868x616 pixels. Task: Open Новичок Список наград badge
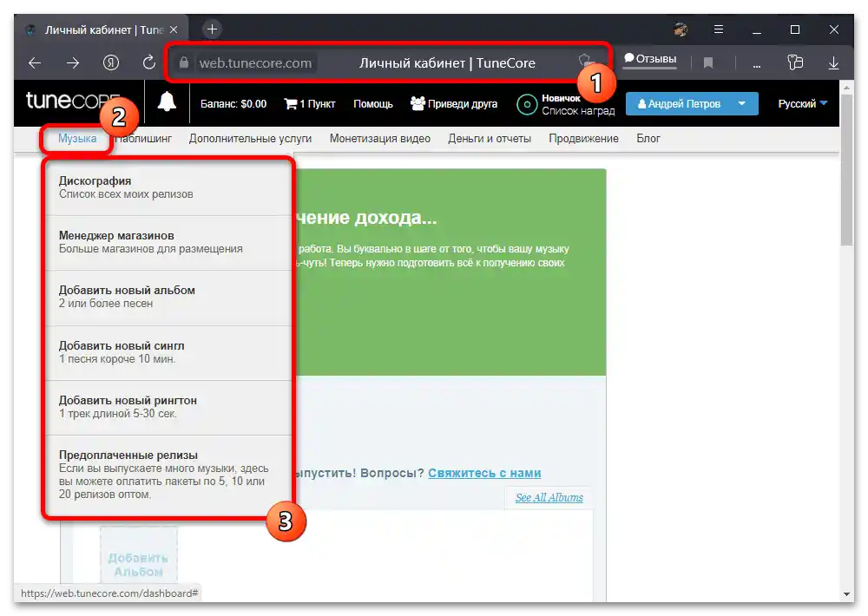(566, 104)
